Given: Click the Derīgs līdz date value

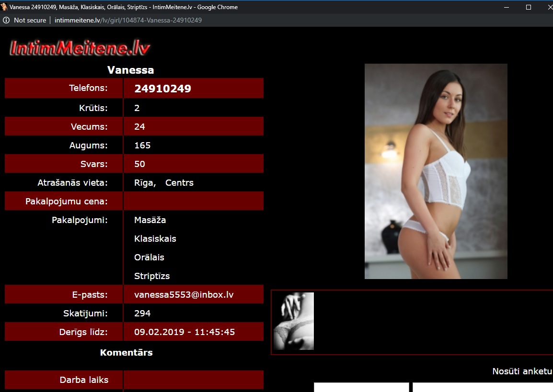Looking at the screenshot, I should pyautogui.click(x=184, y=332).
